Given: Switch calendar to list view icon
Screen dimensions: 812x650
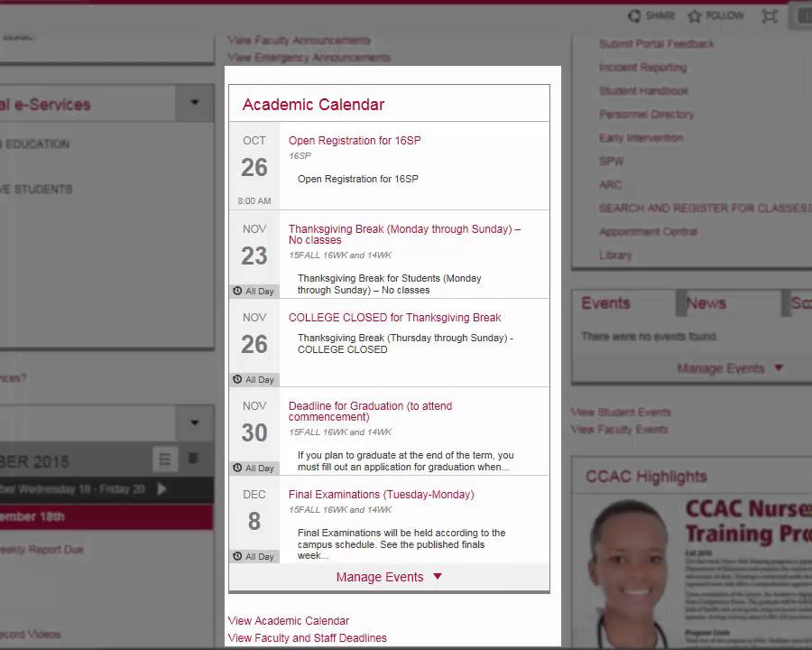Looking at the screenshot, I should click(x=165, y=460).
